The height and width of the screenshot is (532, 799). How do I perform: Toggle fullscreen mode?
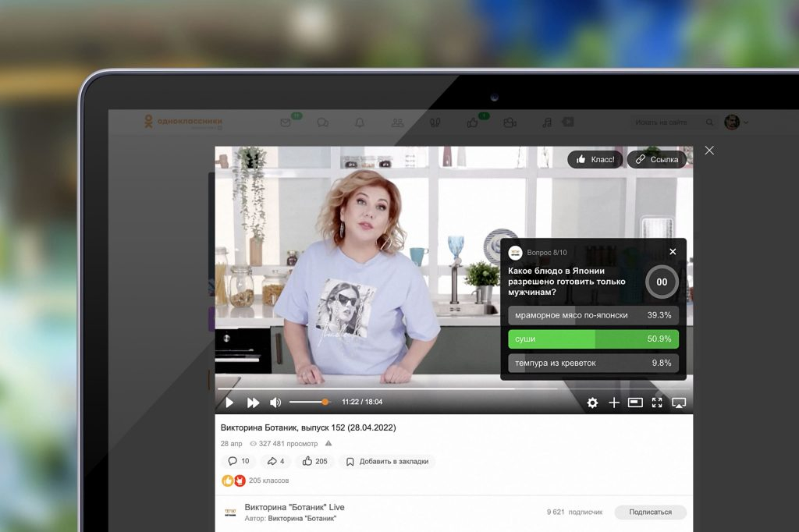click(657, 403)
